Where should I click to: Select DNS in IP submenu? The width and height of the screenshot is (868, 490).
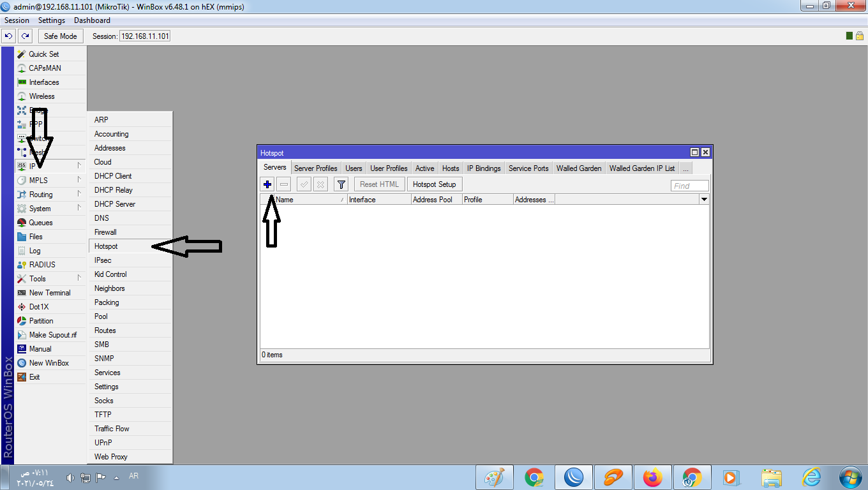point(130,218)
